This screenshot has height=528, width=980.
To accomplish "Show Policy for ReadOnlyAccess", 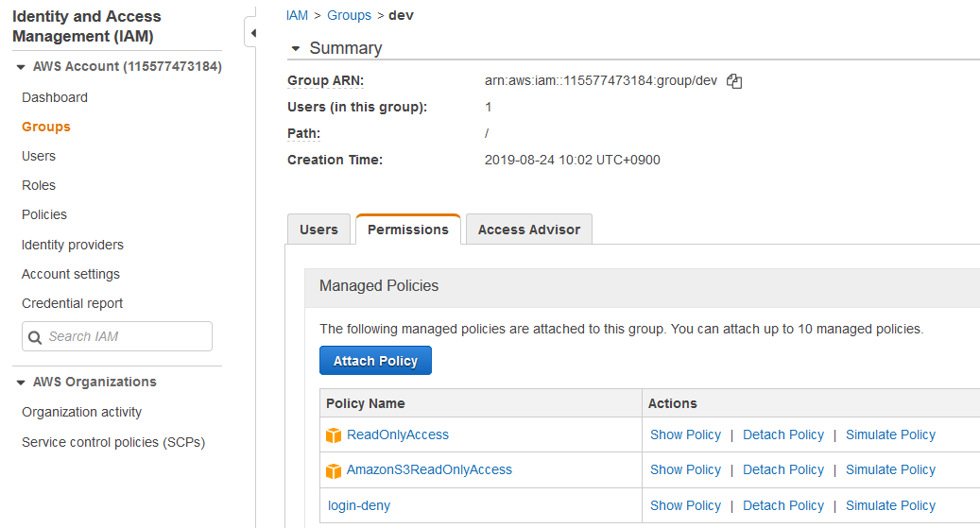I will (686, 434).
